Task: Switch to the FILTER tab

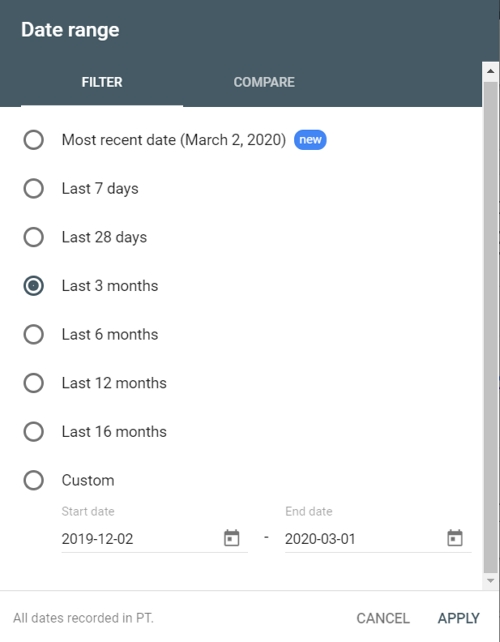Action: pyautogui.click(x=102, y=82)
